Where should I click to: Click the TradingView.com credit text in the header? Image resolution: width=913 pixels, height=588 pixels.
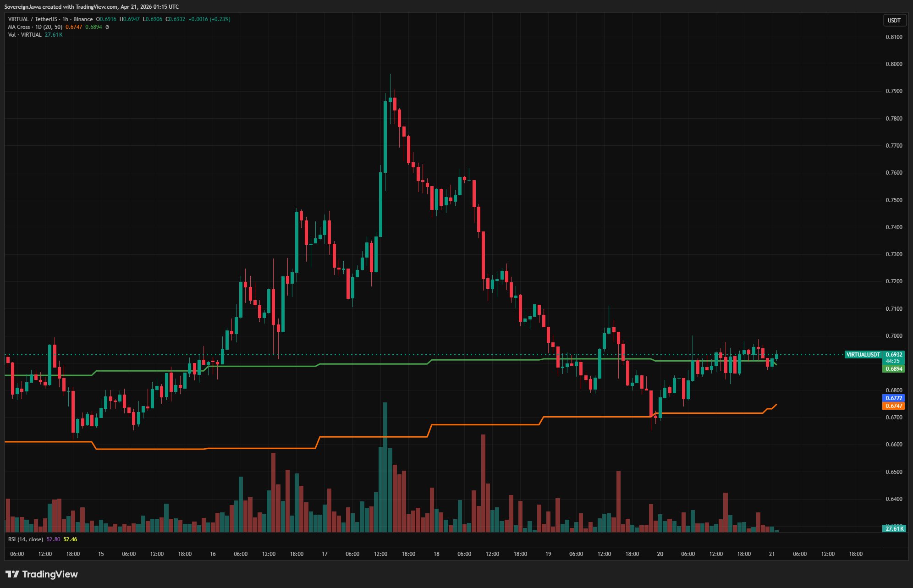(96, 7)
